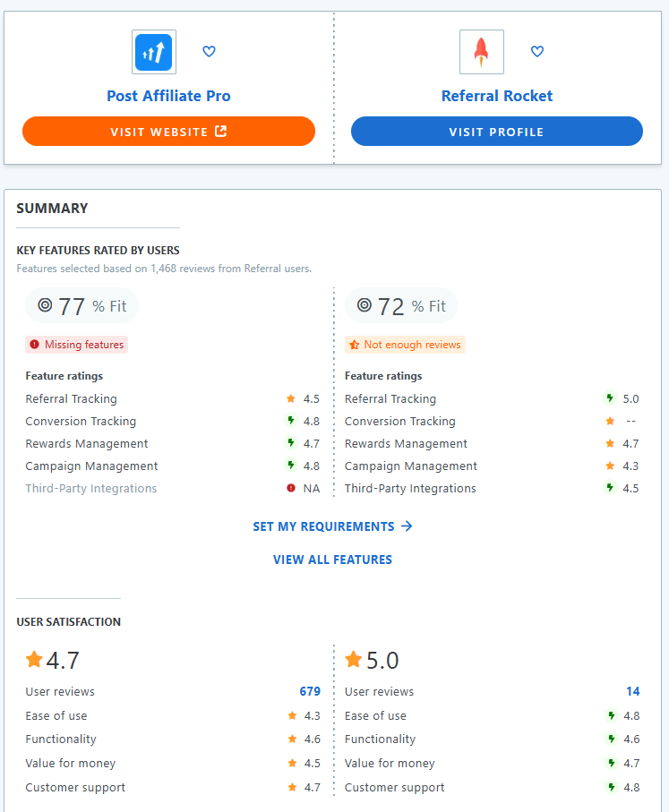Click the Post Affiliate Pro logo icon
The width and height of the screenshot is (669, 812).
coord(153,51)
